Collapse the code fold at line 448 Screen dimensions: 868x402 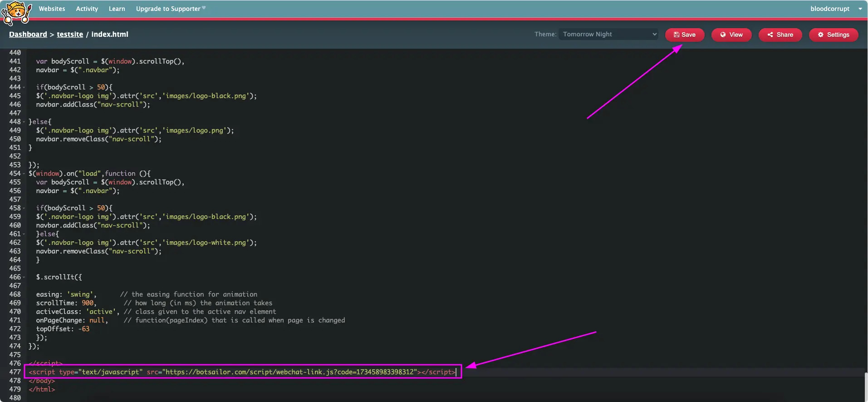(24, 122)
